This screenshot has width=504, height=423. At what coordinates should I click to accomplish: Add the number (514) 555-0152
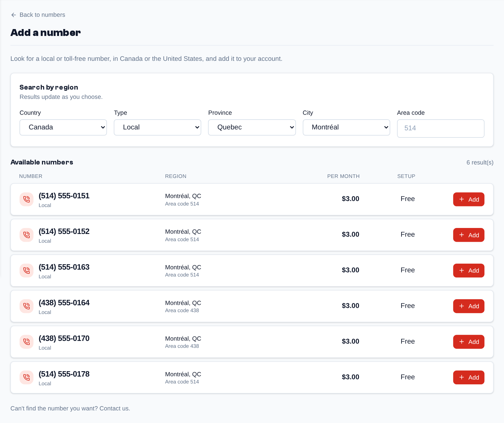pyautogui.click(x=469, y=235)
